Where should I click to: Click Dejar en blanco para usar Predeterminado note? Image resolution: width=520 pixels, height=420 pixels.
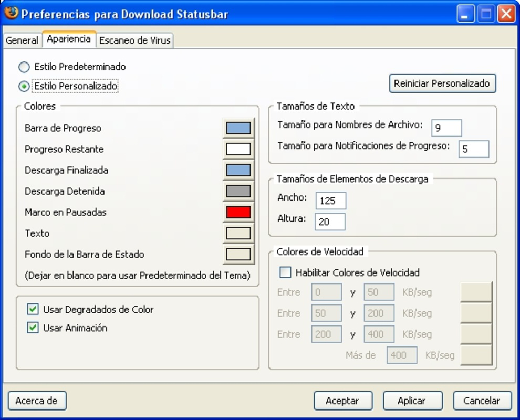pos(138,276)
